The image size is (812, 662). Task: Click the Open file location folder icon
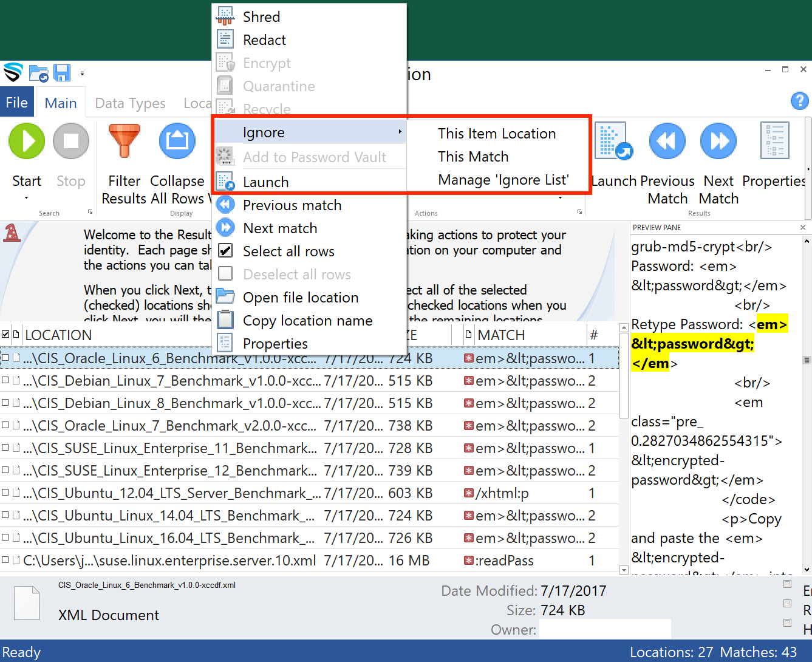pos(225,297)
